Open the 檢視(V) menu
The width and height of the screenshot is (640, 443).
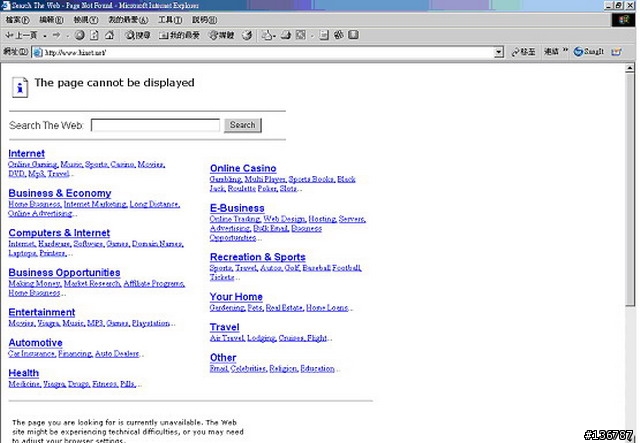pos(86,20)
